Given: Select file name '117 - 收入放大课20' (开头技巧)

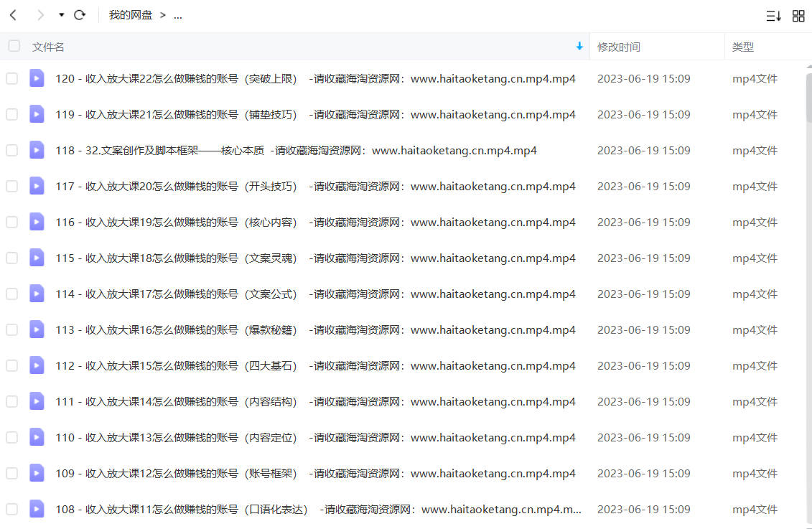Looking at the screenshot, I should pos(315,187).
